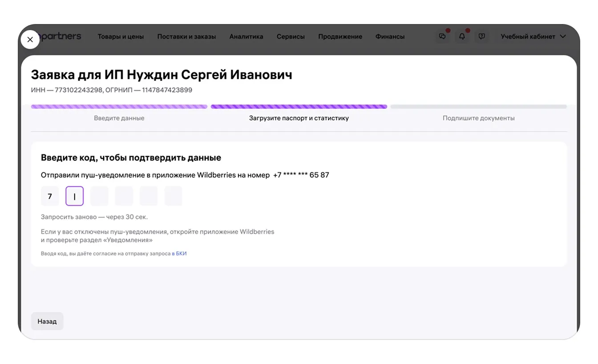Open the Аналитика menu
The height and width of the screenshot is (364, 598).
pyautogui.click(x=246, y=36)
